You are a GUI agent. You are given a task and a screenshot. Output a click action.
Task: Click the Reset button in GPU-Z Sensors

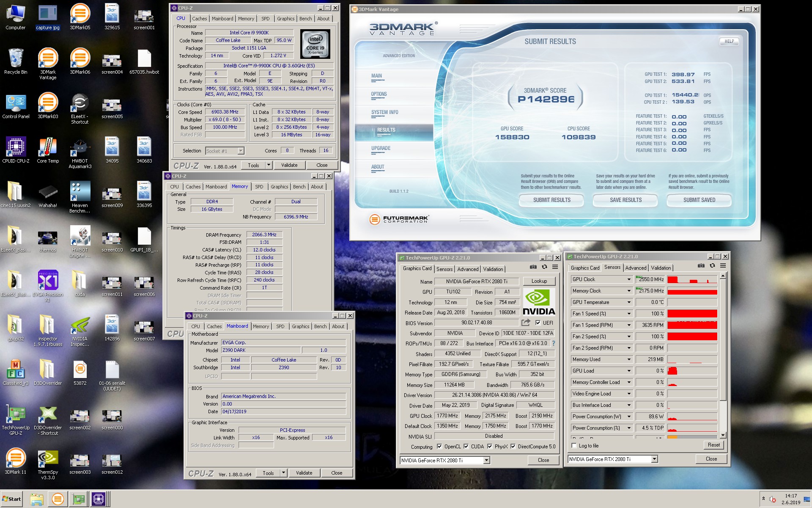point(714,445)
